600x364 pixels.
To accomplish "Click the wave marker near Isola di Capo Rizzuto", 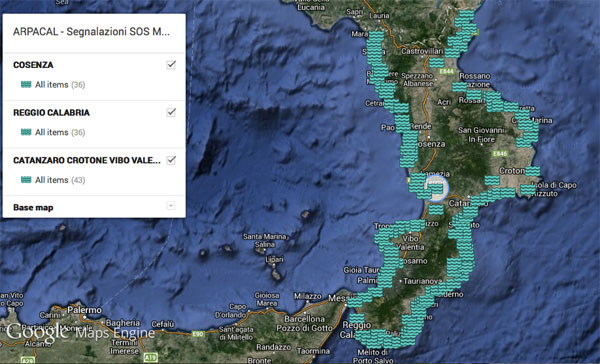I will tap(528, 189).
